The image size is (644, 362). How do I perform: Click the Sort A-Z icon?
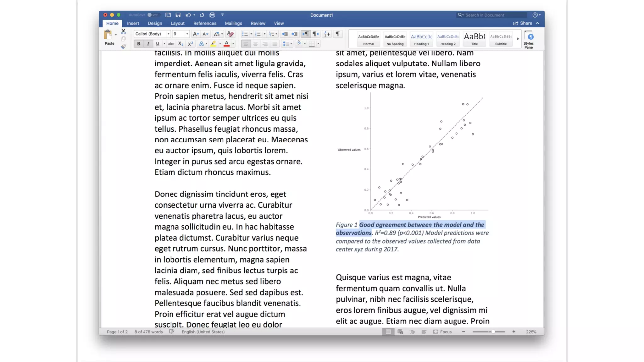(x=327, y=34)
